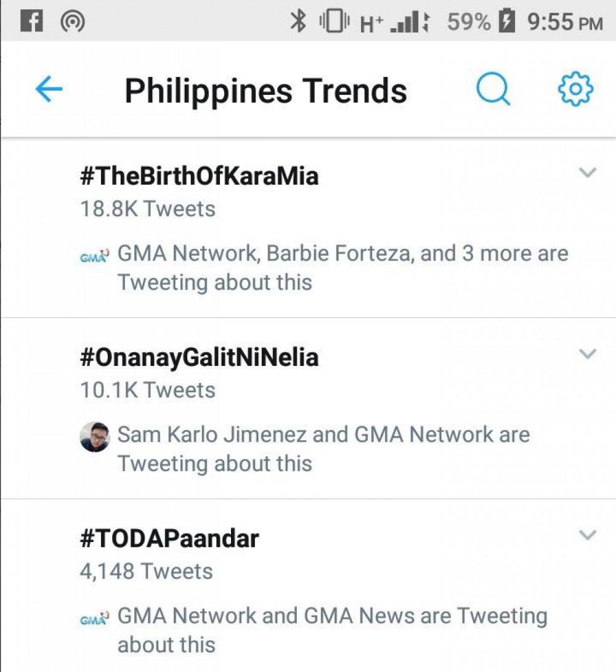Tap the battery charging icon
Screen dimensions: 616x672
click(506, 22)
